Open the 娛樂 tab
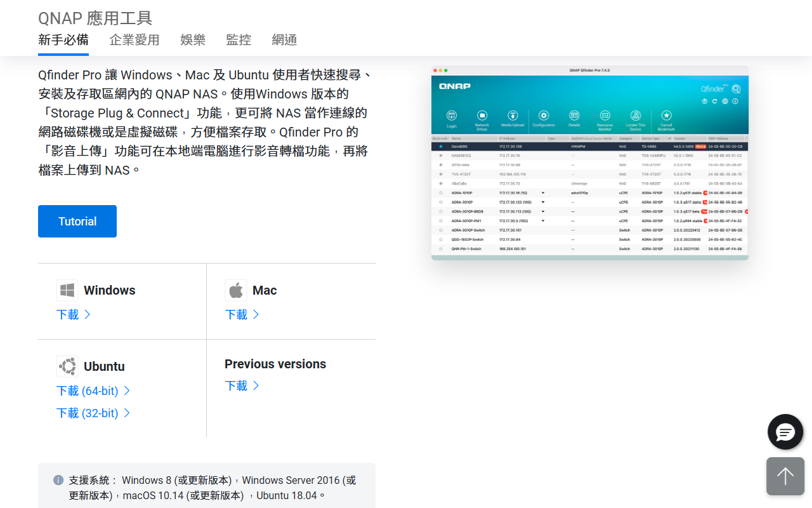 [193, 40]
